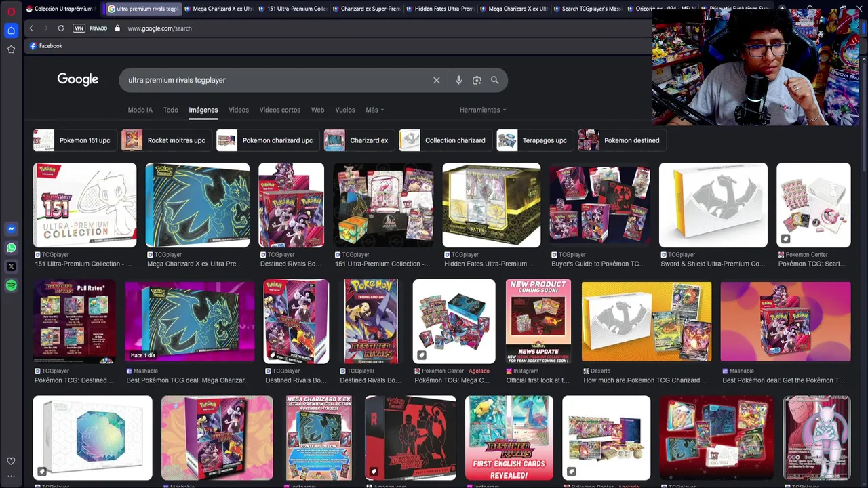Open Opera home sidebar icon
This screenshot has width=868, height=488.
click(11, 30)
